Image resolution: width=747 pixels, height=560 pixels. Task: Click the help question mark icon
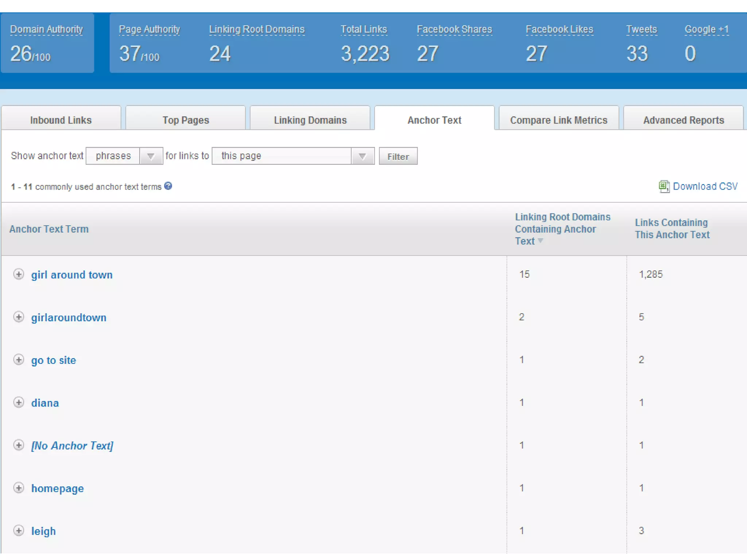tap(168, 186)
